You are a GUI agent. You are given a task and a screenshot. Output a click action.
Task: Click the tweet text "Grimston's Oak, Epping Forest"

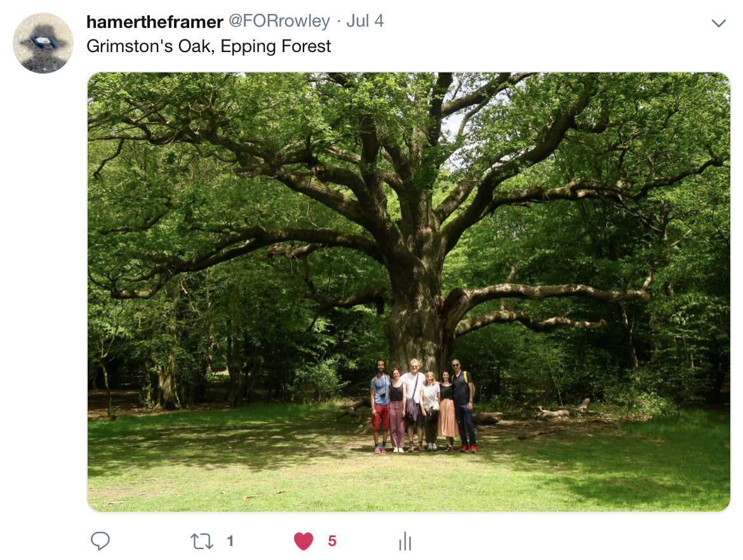pos(208,46)
